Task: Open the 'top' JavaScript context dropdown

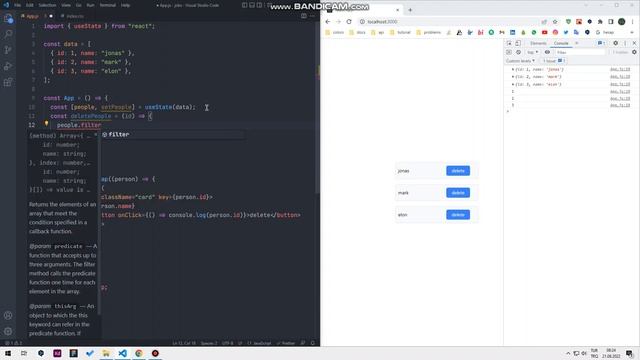Action: (x=532, y=52)
